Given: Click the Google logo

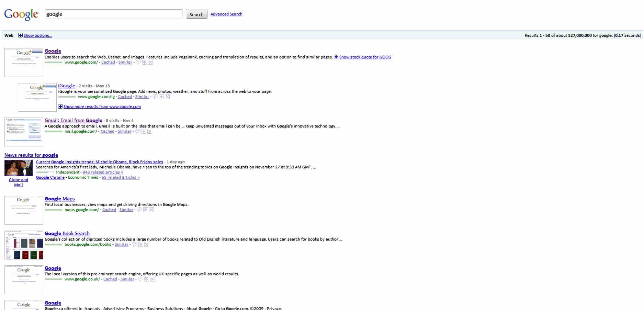Looking at the screenshot, I should 21,14.
